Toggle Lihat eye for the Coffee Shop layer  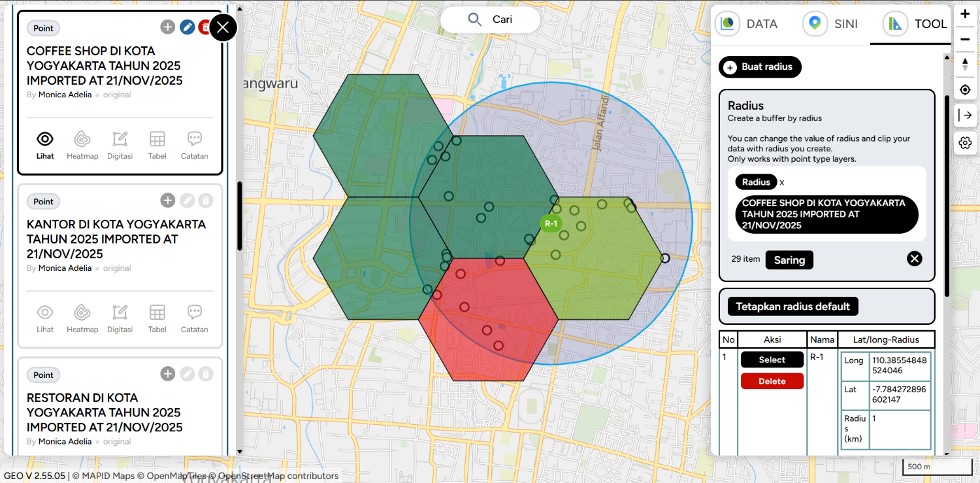tap(45, 145)
